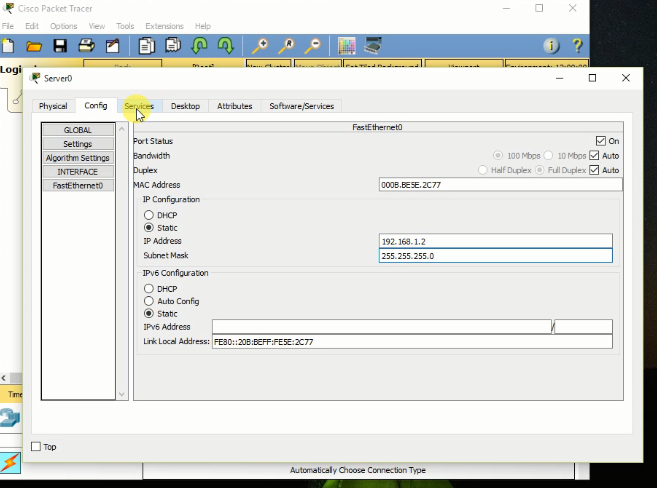
Task: Open the drawing palette icon
Action: pyautogui.click(x=347, y=46)
